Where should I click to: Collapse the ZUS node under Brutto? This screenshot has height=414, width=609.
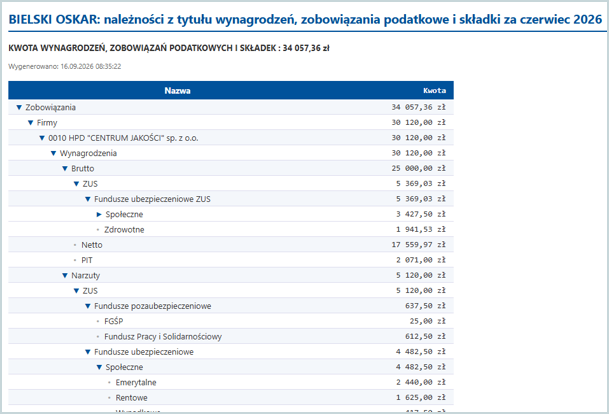coord(76,184)
